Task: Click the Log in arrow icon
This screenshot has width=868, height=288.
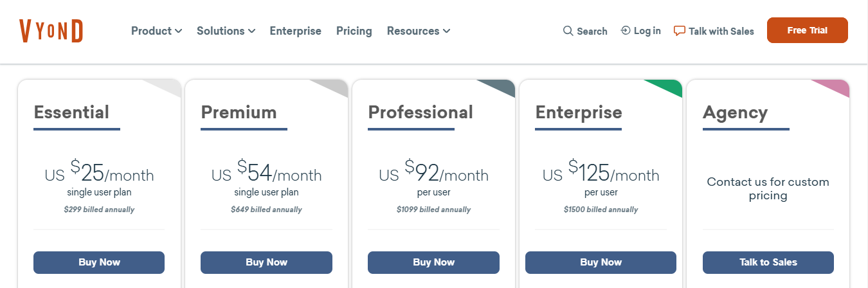Action: click(625, 30)
